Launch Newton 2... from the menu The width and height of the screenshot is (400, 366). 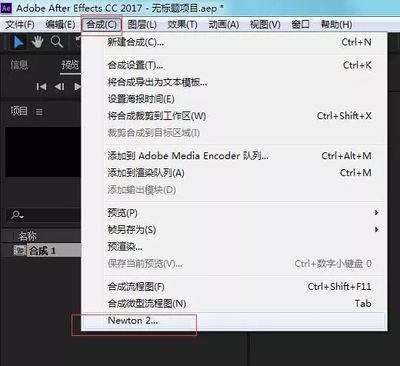pos(234,321)
